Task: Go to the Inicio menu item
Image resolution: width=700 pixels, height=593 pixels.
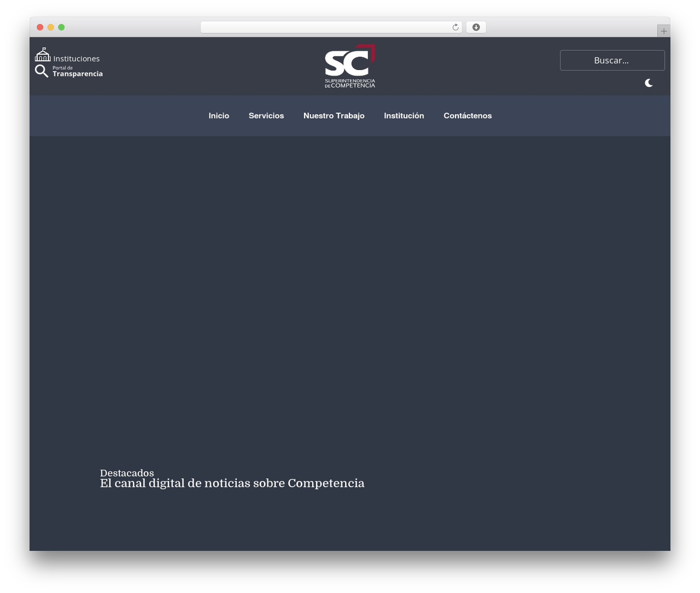Action: click(219, 115)
